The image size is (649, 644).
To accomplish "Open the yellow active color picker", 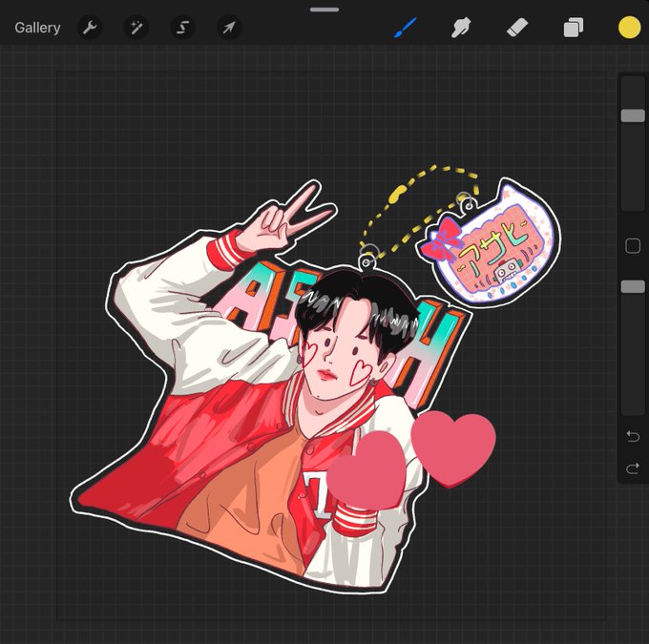I will click(629, 28).
